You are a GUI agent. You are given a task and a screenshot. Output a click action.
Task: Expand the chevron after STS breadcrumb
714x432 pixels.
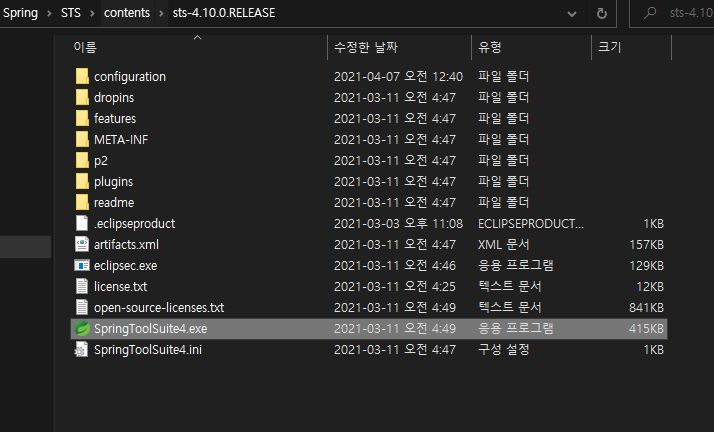[92, 13]
